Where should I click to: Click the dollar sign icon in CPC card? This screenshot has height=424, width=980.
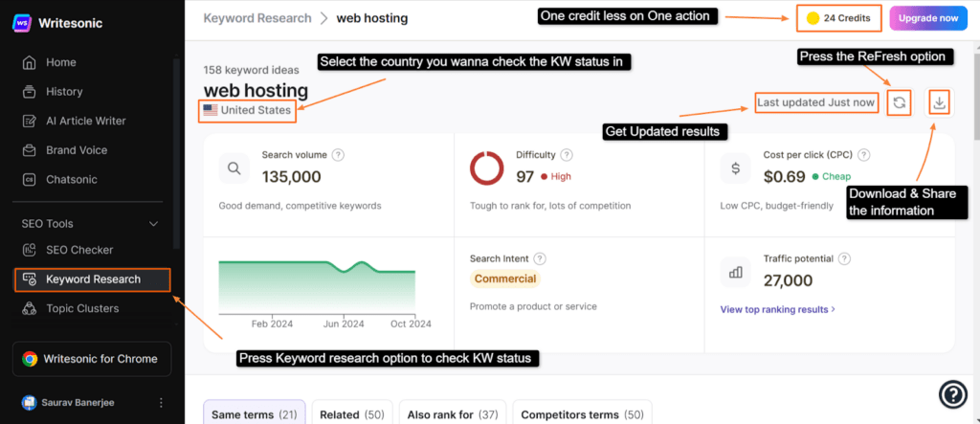736,168
